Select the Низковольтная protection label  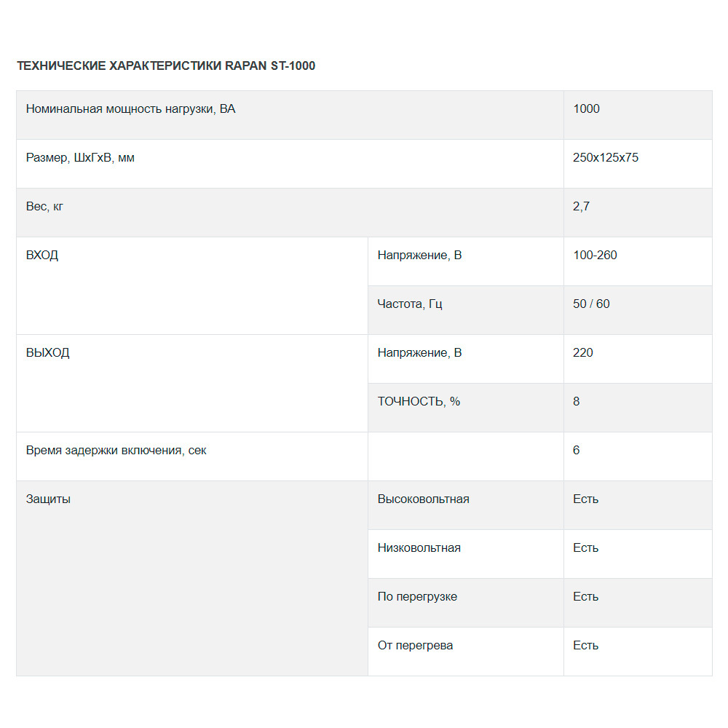tap(419, 548)
